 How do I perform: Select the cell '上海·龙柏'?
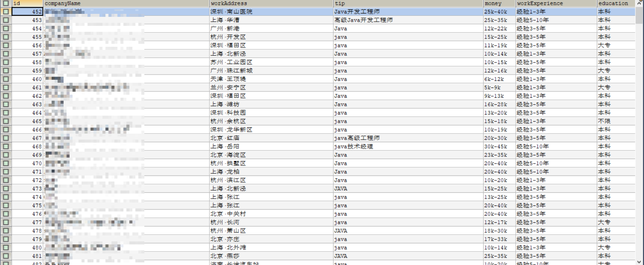[271, 171]
